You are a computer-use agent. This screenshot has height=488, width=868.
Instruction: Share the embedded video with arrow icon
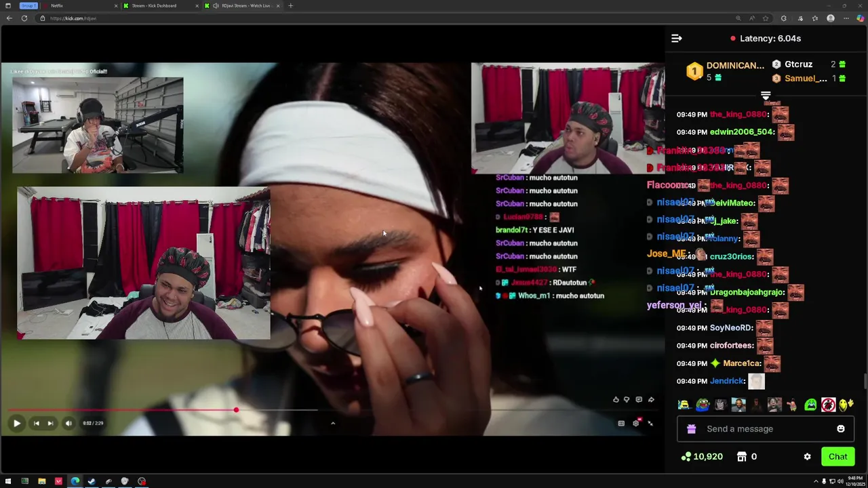click(651, 400)
